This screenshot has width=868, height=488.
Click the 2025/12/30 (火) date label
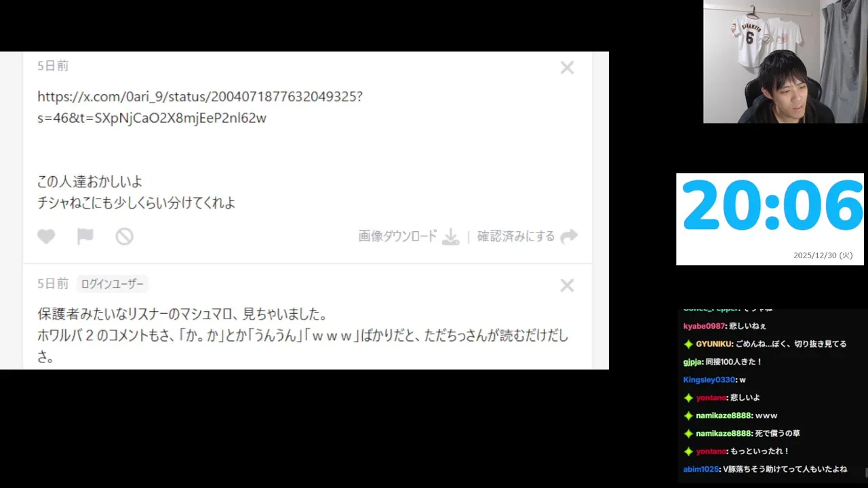click(823, 256)
